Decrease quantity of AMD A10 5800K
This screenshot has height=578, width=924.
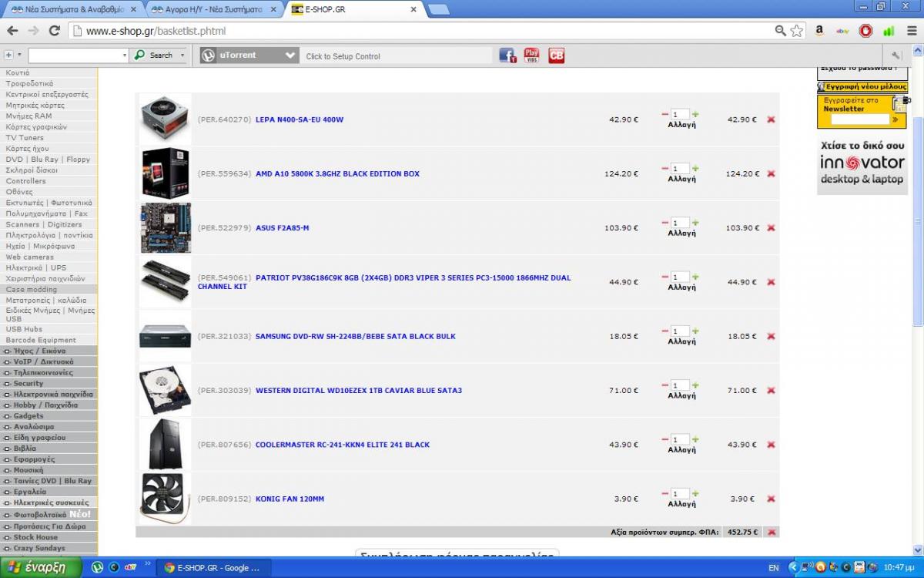[x=665, y=168]
